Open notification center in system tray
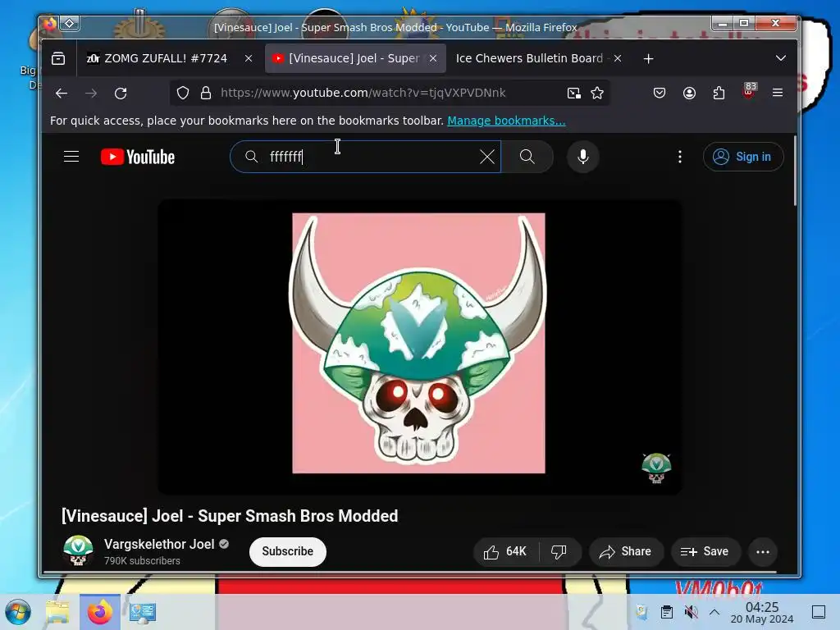Screen dimensions: 840x630 819,612
